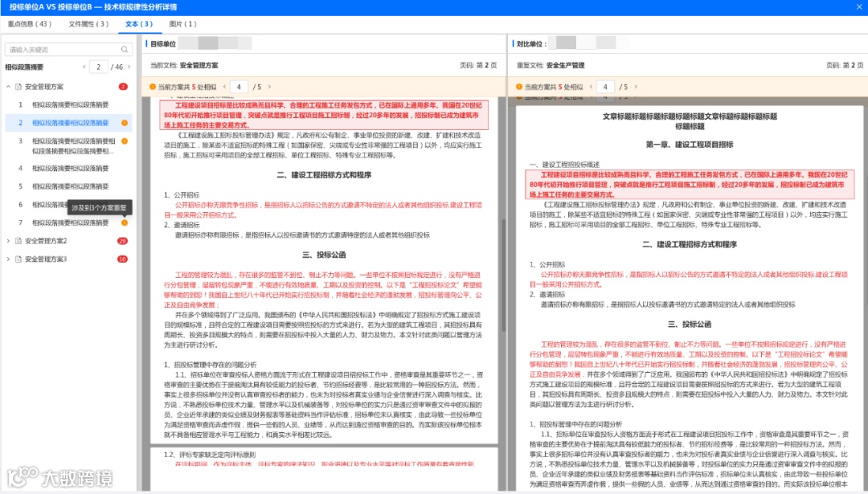
Task: Click the orange warning icon on paragraph row 3
Action: [x=125, y=141]
